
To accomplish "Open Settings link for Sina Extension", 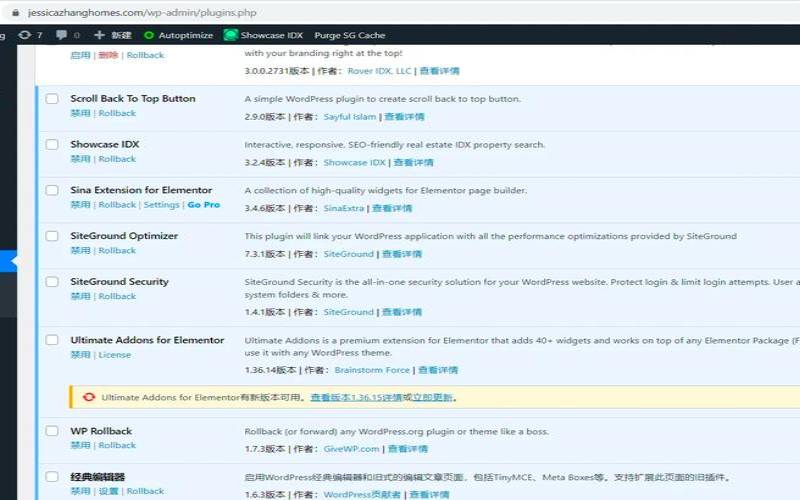I will pos(161,205).
